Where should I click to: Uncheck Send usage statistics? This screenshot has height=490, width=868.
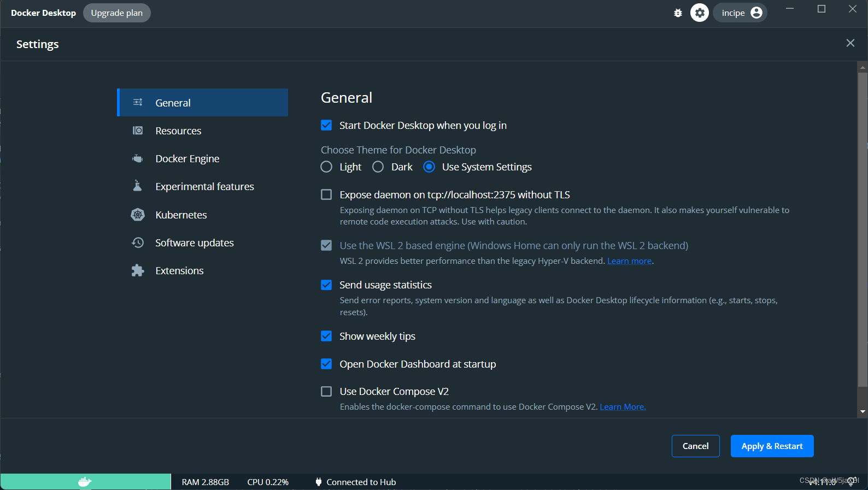[326, 285]
